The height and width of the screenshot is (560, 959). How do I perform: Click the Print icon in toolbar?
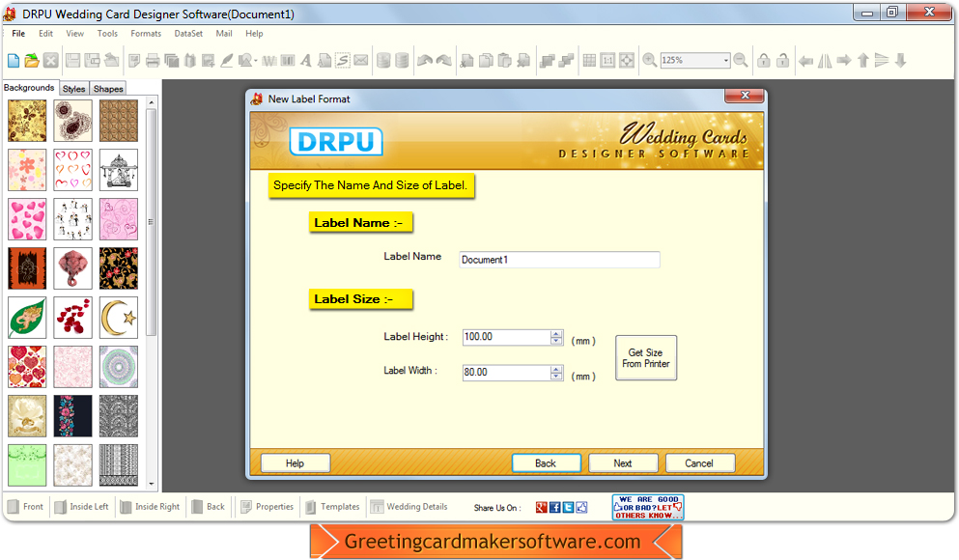[153, 60]
